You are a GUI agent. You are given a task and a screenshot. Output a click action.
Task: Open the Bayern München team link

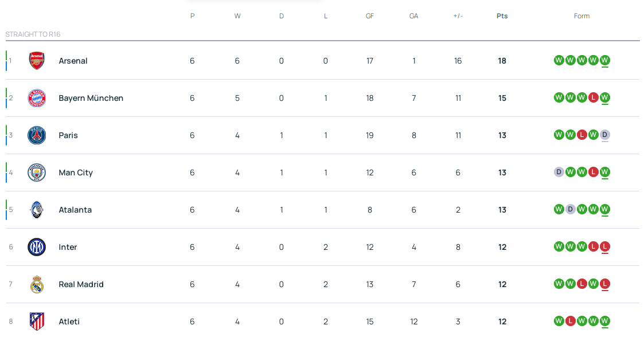tap(91, 98)
